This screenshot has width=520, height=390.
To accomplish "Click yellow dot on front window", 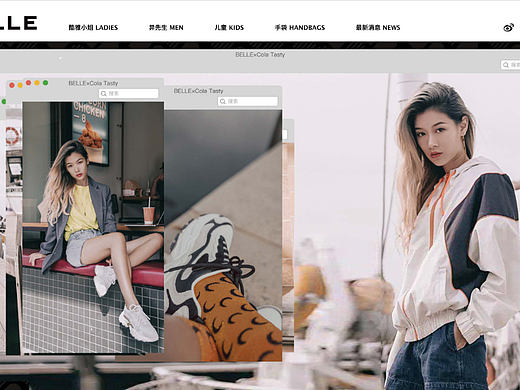I will point(37,83).
